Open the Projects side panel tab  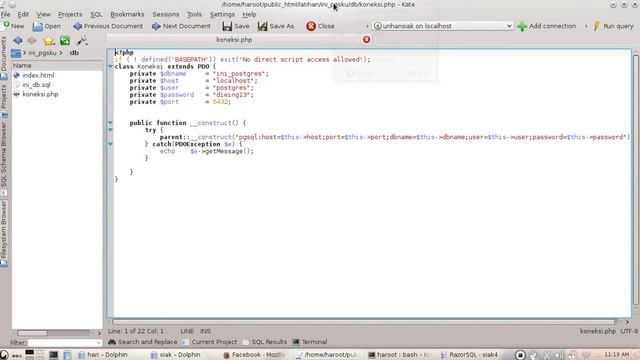tap(4, 100)
